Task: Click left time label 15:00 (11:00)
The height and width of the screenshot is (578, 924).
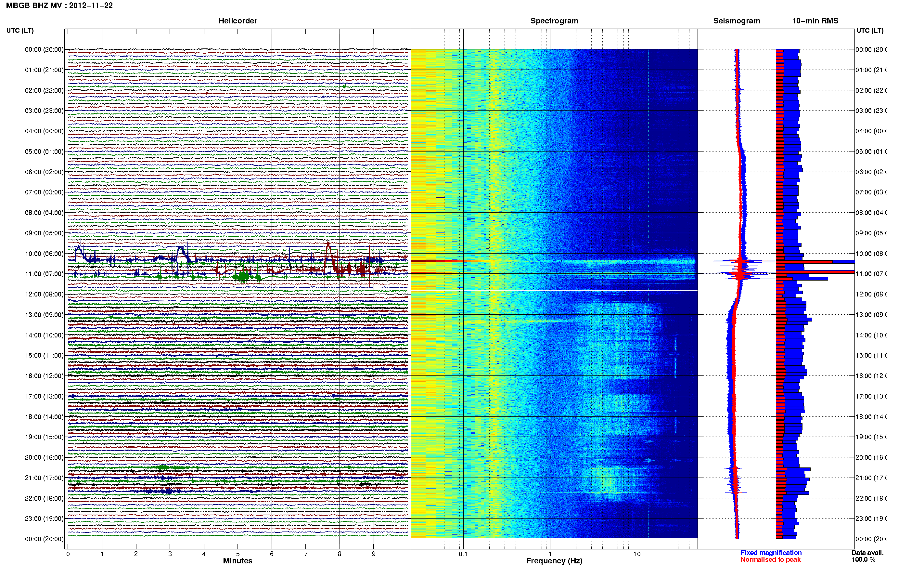Action: 44,355
